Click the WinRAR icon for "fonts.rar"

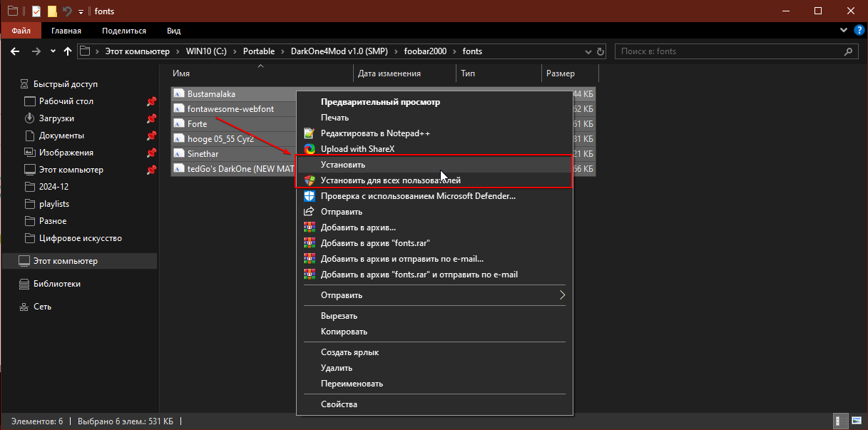click(309, 243)
